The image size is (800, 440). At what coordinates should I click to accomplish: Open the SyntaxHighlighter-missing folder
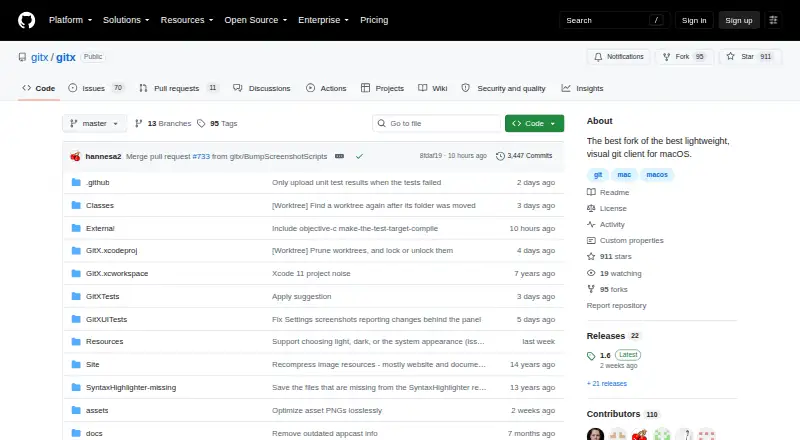click(x=131, y=387)
